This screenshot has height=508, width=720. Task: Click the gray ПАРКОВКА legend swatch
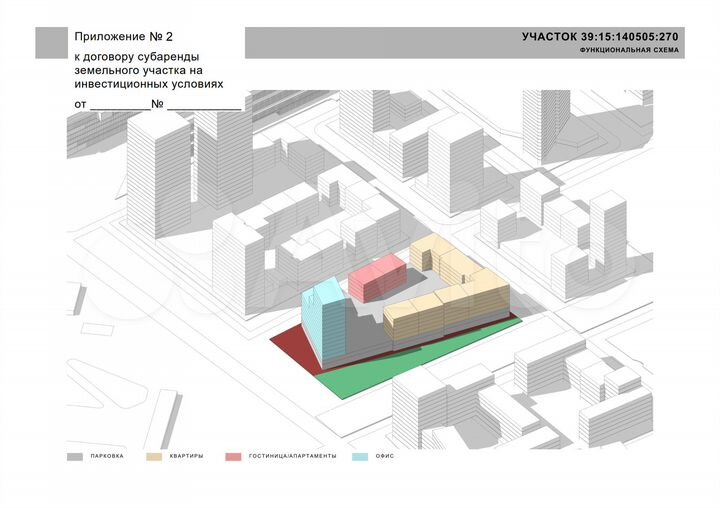click(x=74, y=456)
